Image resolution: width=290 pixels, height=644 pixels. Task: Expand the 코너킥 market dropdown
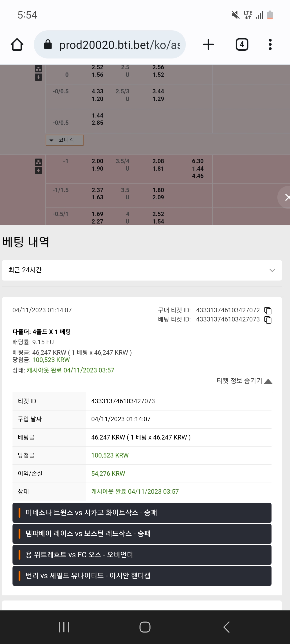[x=64, y=140]
